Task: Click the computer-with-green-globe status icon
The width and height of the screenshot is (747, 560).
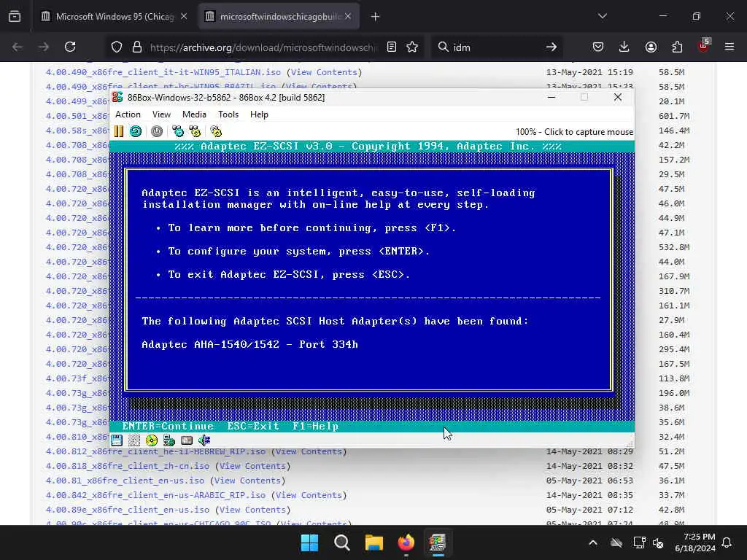Action: (169, 440)
